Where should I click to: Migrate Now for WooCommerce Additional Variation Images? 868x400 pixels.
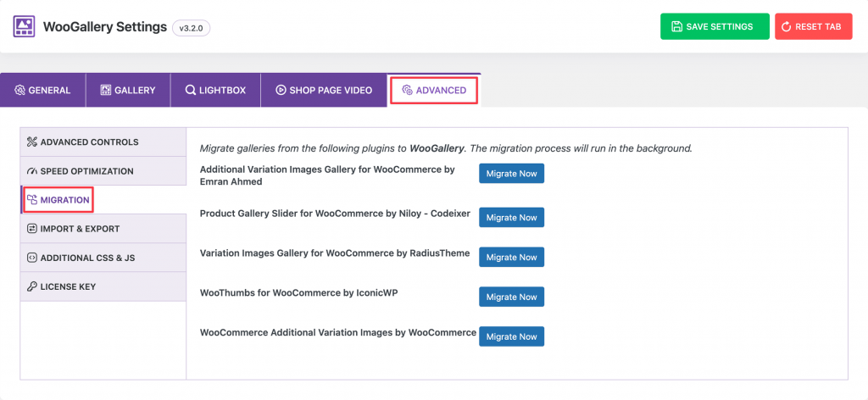[511, 336]
